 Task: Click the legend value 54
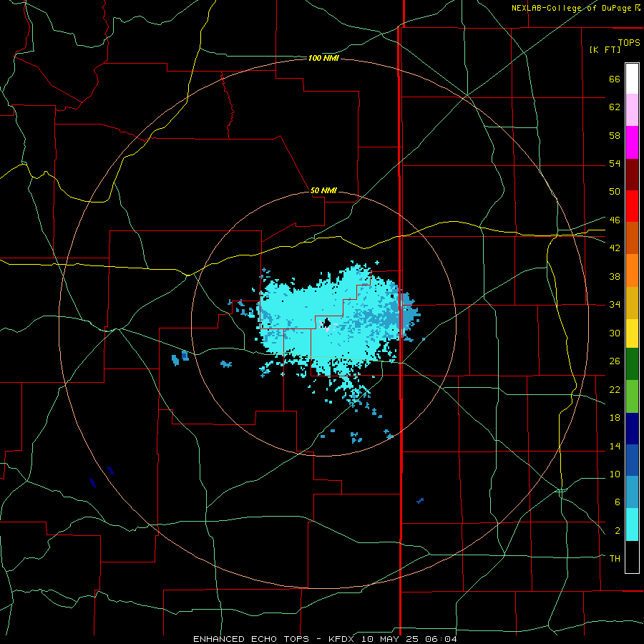coord(615,163)
